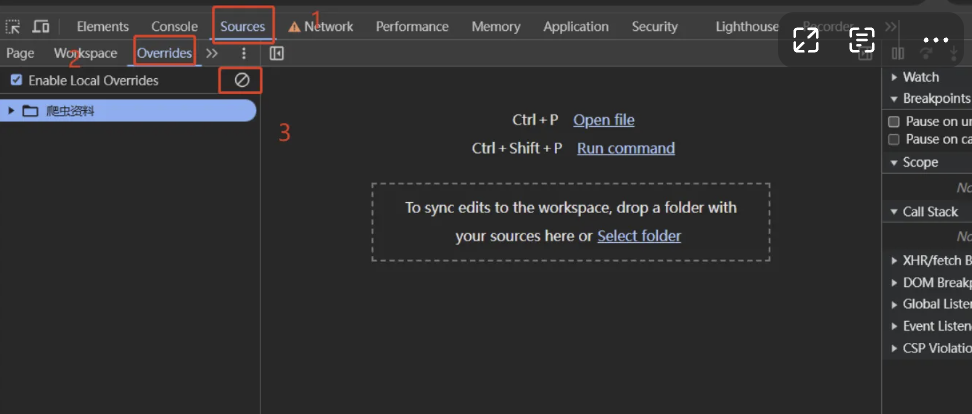Screen dimensions: 972x414
Task: Click the Network tab warning triangle icon
Action: tap(294, 27)
